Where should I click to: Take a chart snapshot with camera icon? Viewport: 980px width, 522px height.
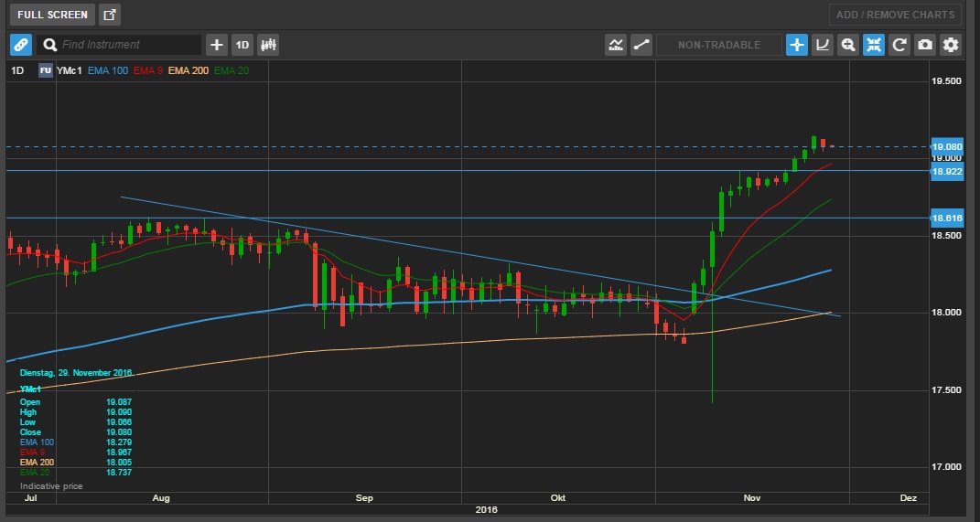click(x=925, y=45)
